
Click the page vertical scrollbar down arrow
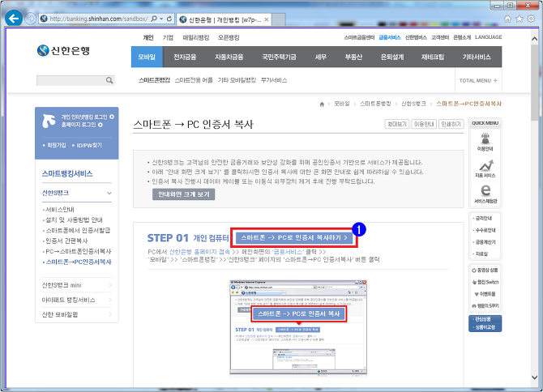point(534,377)
